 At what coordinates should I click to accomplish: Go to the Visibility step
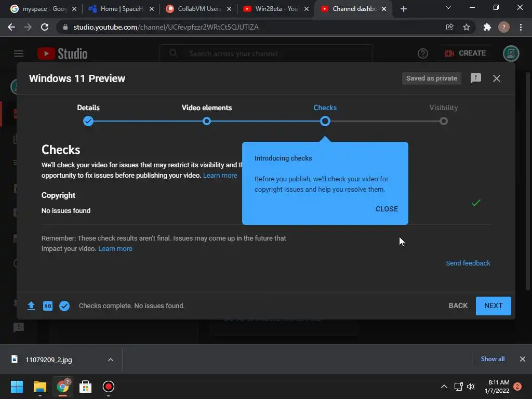tap(444, 115)
